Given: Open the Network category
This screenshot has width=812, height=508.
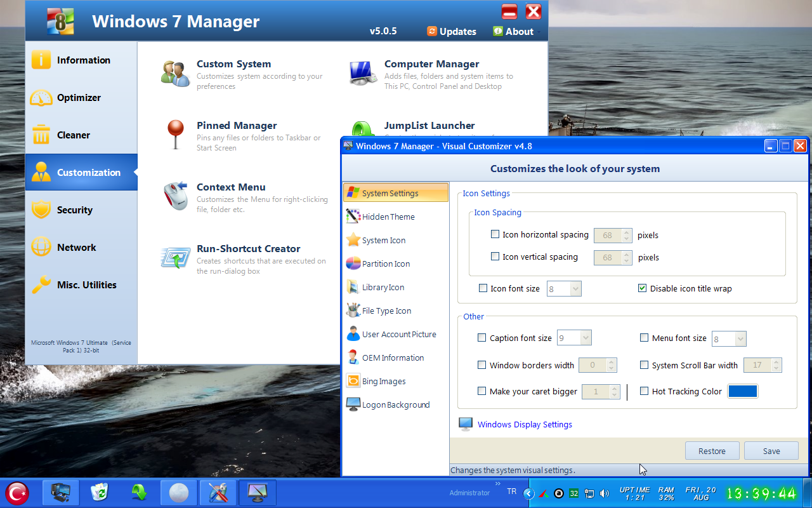Looking at the screenshot, I should [81, 247].
